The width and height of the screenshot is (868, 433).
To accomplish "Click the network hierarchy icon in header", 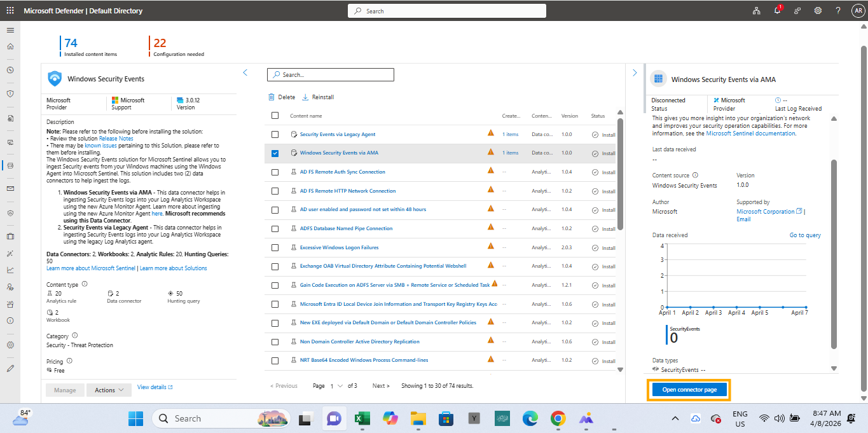I will tap(757, 11).
